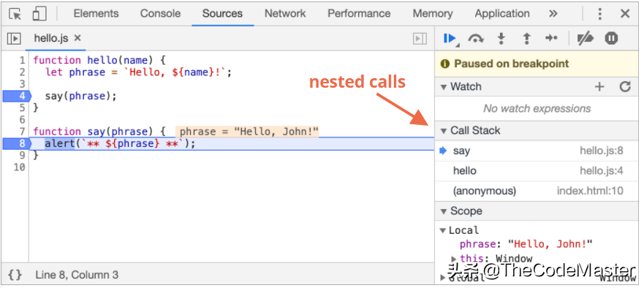Open the Application tab

click(x=502, y=14)
